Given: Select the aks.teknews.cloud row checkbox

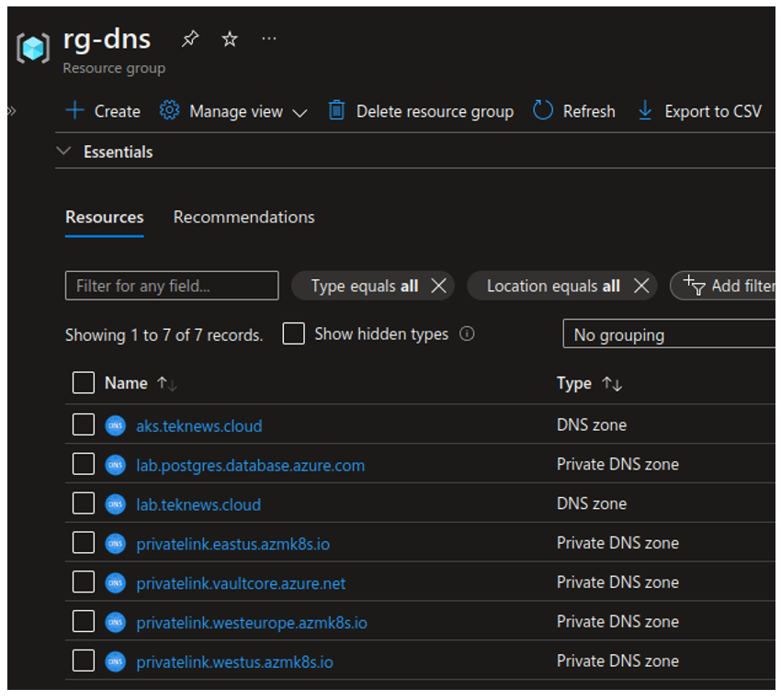Looking at the screenshot, I should tap(84, 425).
